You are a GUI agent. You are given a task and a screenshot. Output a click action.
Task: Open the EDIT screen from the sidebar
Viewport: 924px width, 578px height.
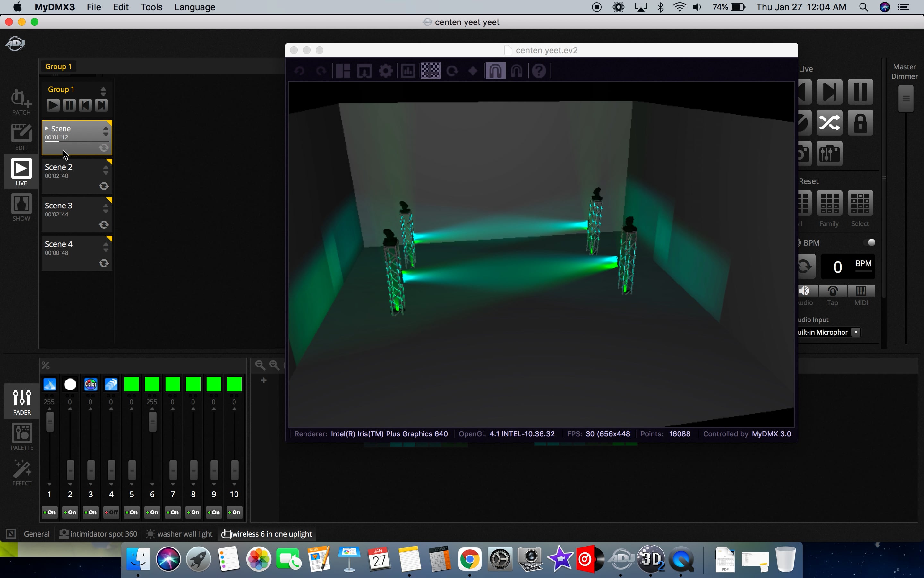point(21,137)
